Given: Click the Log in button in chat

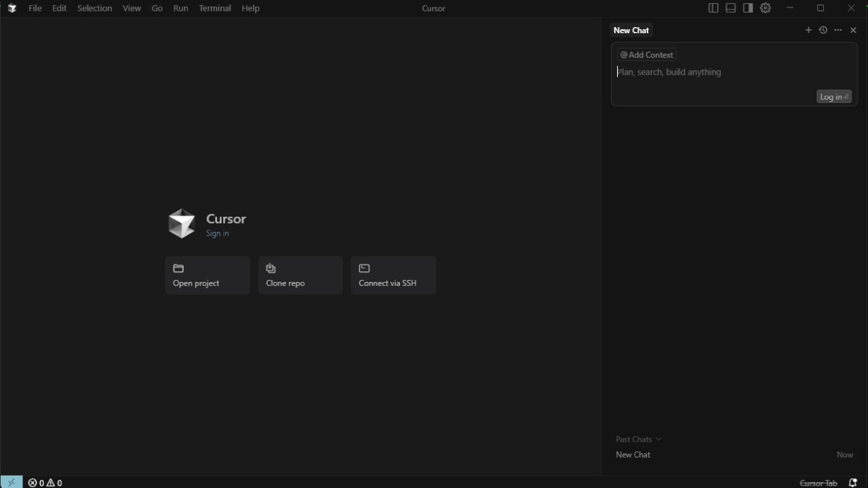Looking at the screenshot, I should (x=834, y=97).
